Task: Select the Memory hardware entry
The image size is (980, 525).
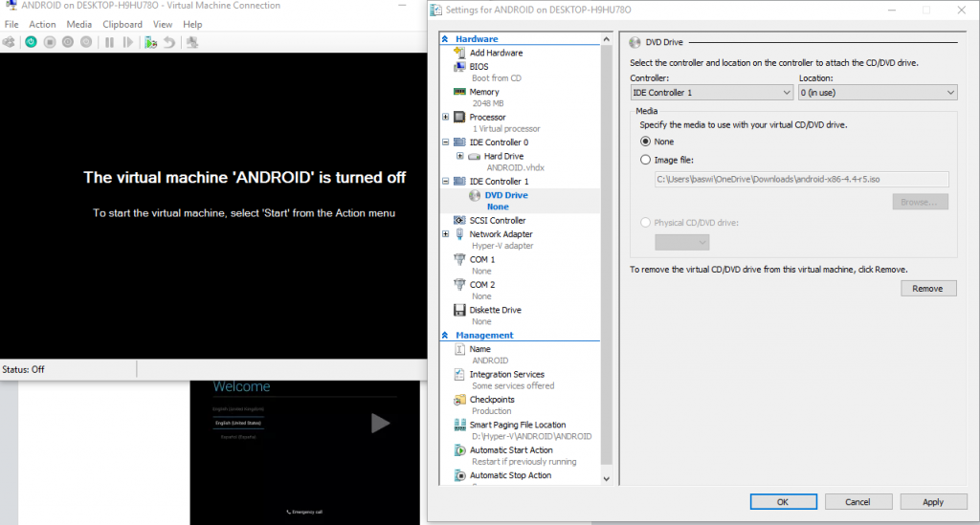Action: pos(483,92)
